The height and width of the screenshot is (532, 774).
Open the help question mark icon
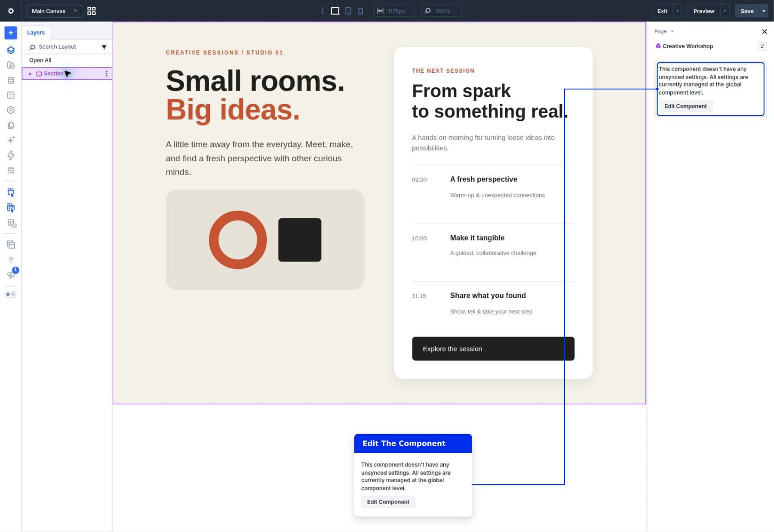[x=11, y=260]
